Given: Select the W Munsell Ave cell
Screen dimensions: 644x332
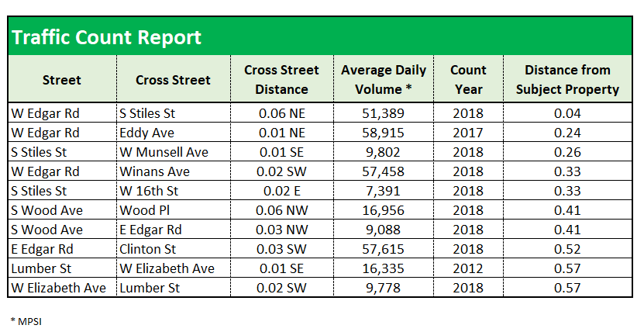Looking at the screenshot, I should click(164, 152).
